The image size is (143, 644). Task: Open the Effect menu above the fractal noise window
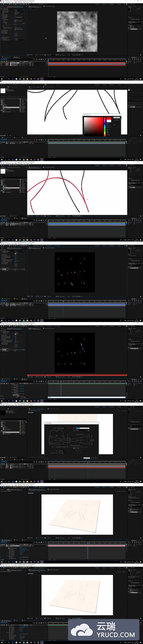(x=16, y=3)
